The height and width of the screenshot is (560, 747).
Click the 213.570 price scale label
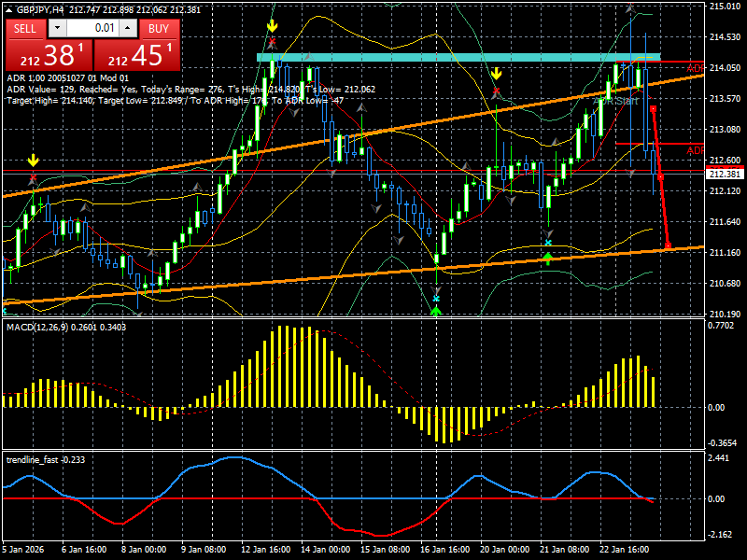[x=725, y=99]
